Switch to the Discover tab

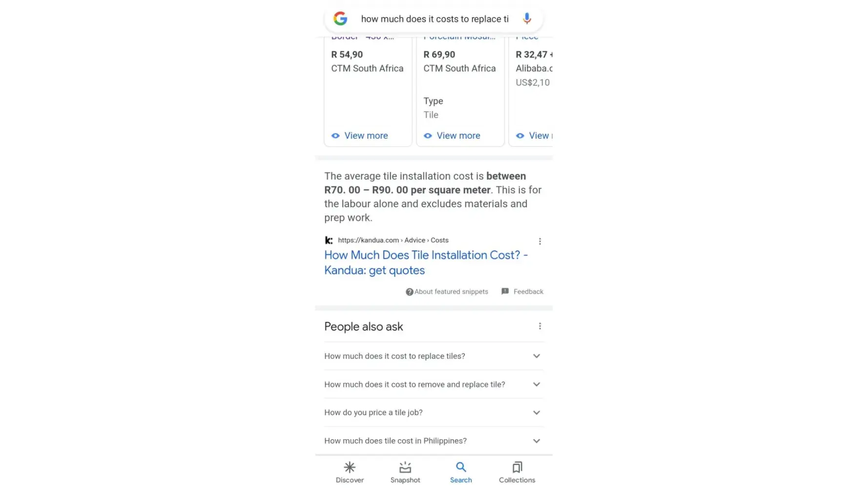[350, 472]
